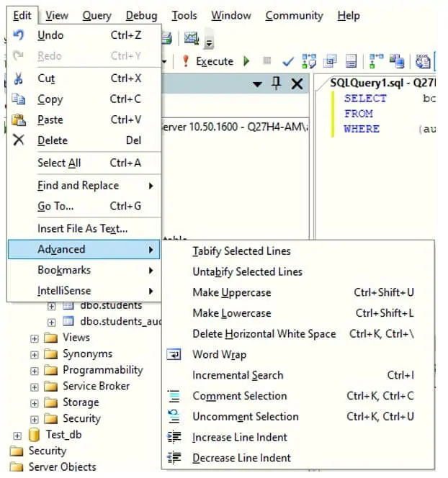Click the blue Parse checkmark icon
This screenshot has height=478, width=448.
tap(287, 62)
